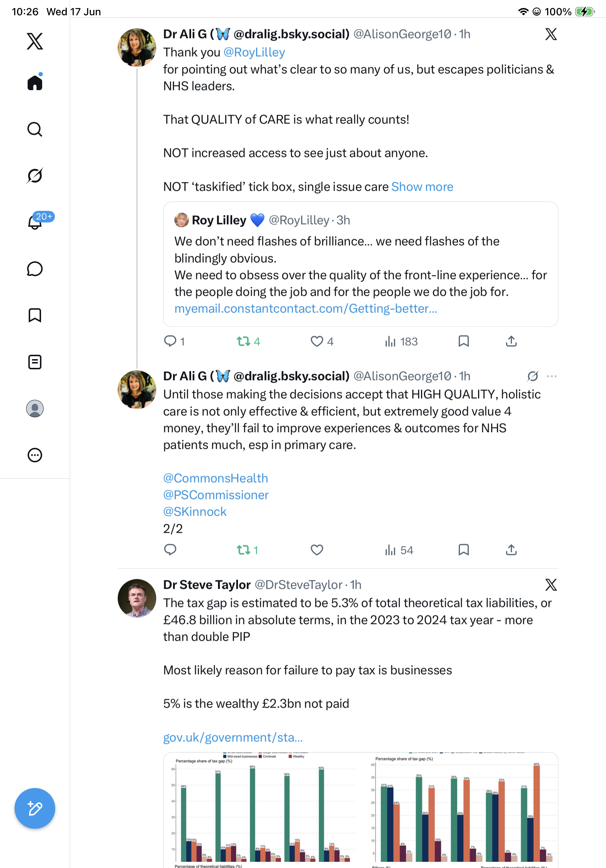Open the More circle menu in sidebar

tap(35, 455)
